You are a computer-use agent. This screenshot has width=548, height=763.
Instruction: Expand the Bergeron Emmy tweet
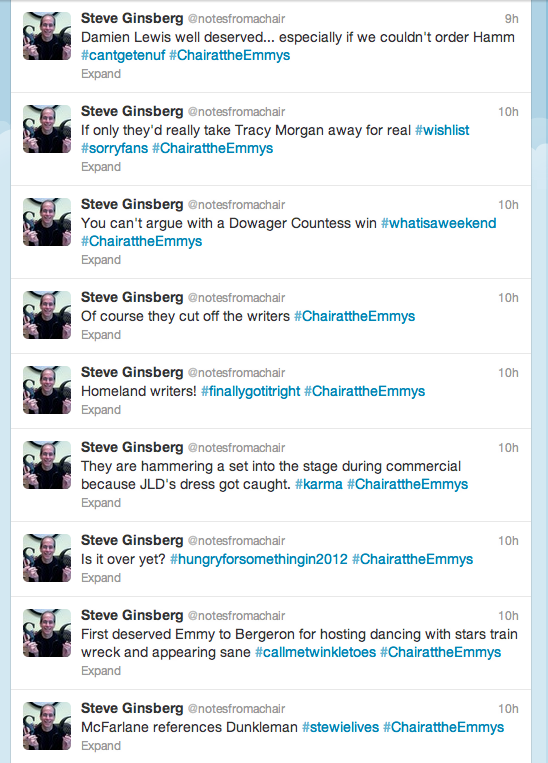[x=101, y=671]
